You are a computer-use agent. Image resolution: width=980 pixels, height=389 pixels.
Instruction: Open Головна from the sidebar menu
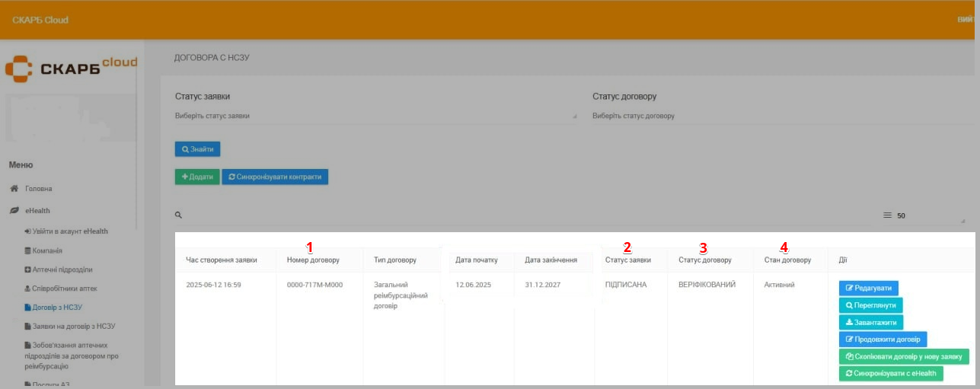point(38,189)
